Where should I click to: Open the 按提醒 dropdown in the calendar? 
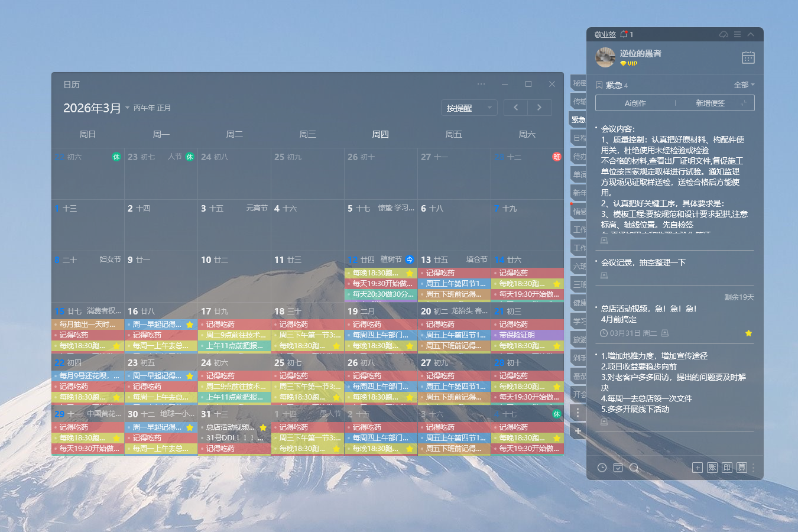click(469, 107)
